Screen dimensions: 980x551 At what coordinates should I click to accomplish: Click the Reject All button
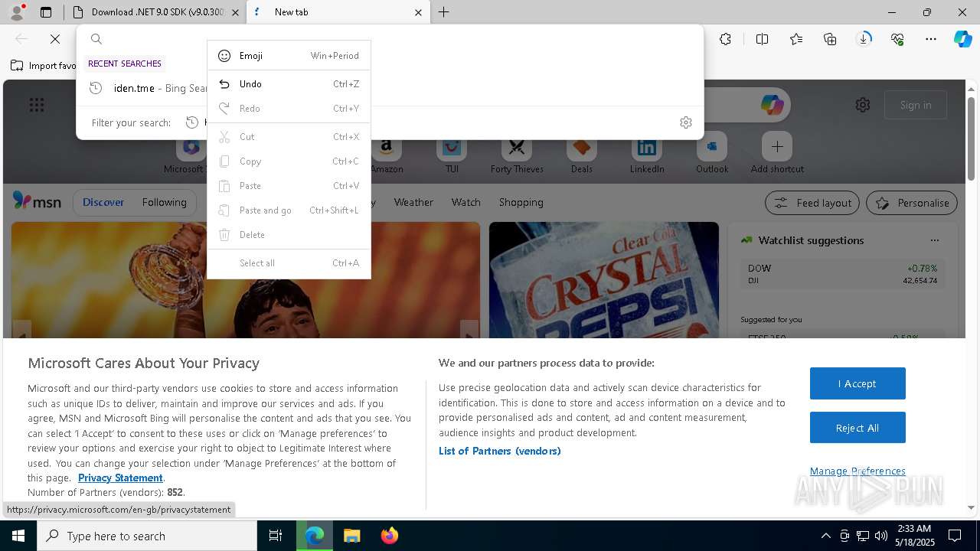tap(857, 428)
